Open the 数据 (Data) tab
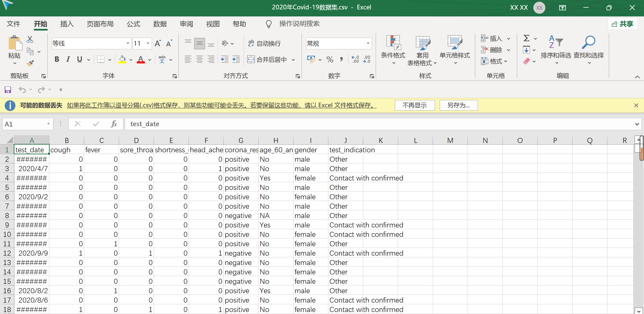Viewport: 644px width, 314px height. pos(160,24)
